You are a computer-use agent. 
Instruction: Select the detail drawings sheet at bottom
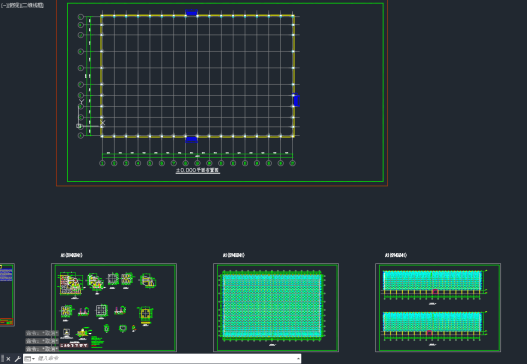(114, 308)
